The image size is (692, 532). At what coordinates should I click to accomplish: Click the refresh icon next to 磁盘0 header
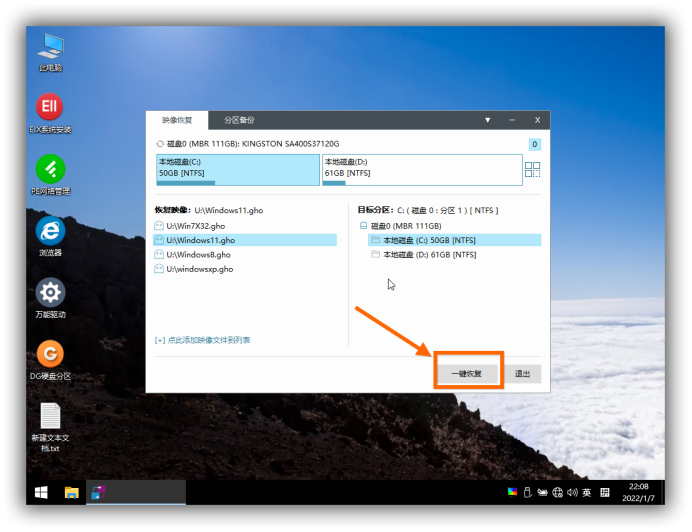tap(159, 144)
